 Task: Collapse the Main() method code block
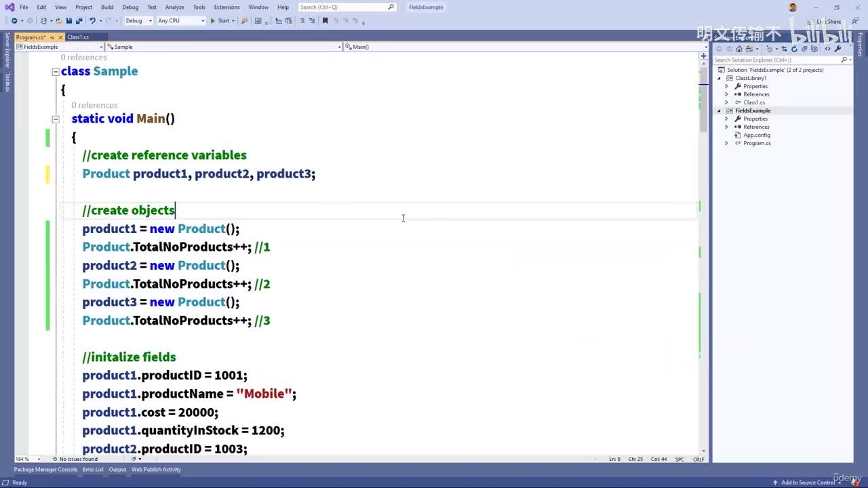point(56,119)
